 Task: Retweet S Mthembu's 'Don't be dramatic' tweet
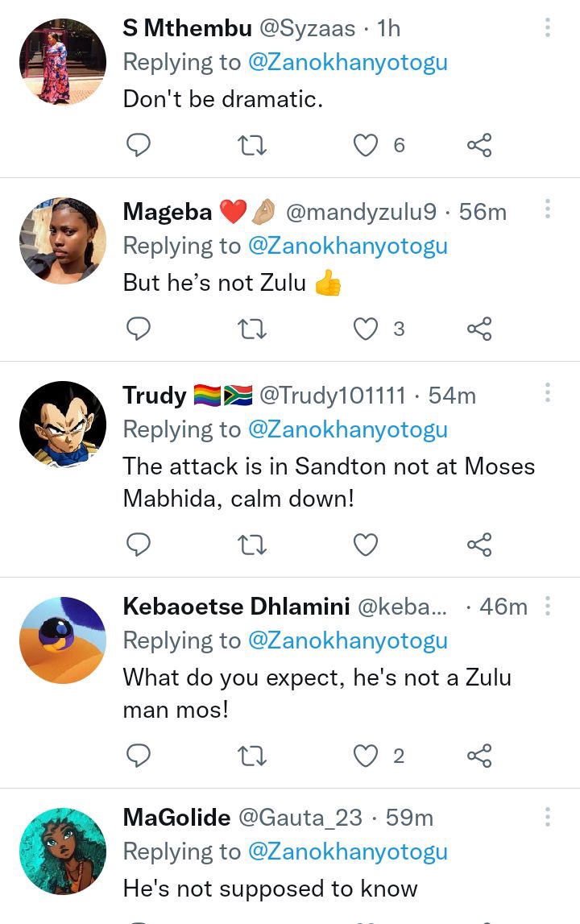(x=253, y=145)
